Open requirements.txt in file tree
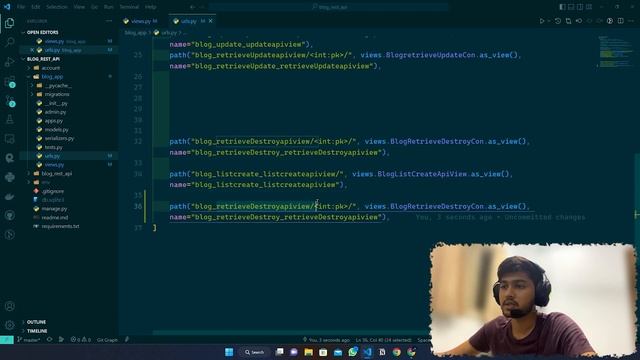This screenshot has height=360, width=640. 60,226
